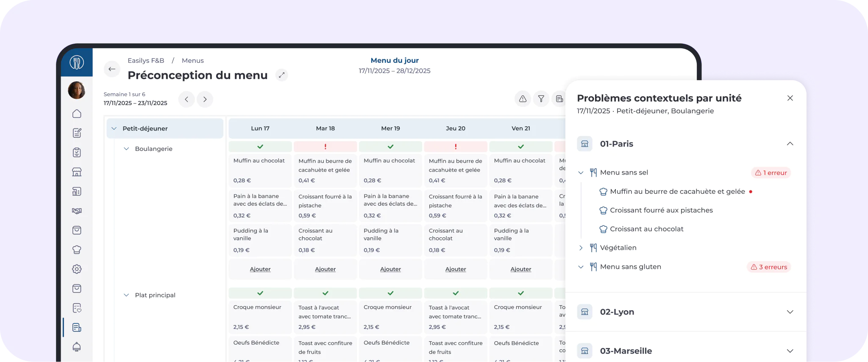The width and height of the screenshot is (868, 362).
Task: Select the Jeu 20 column header
Action: tap(456, 128)
